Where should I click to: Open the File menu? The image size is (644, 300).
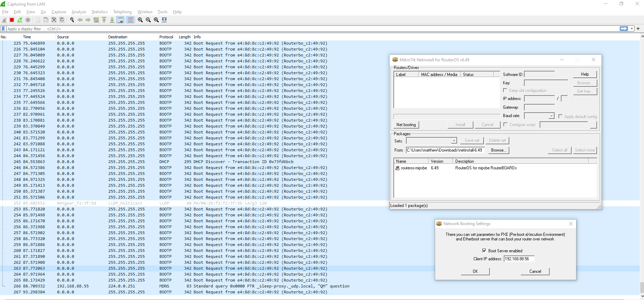(x=5, y=12)
